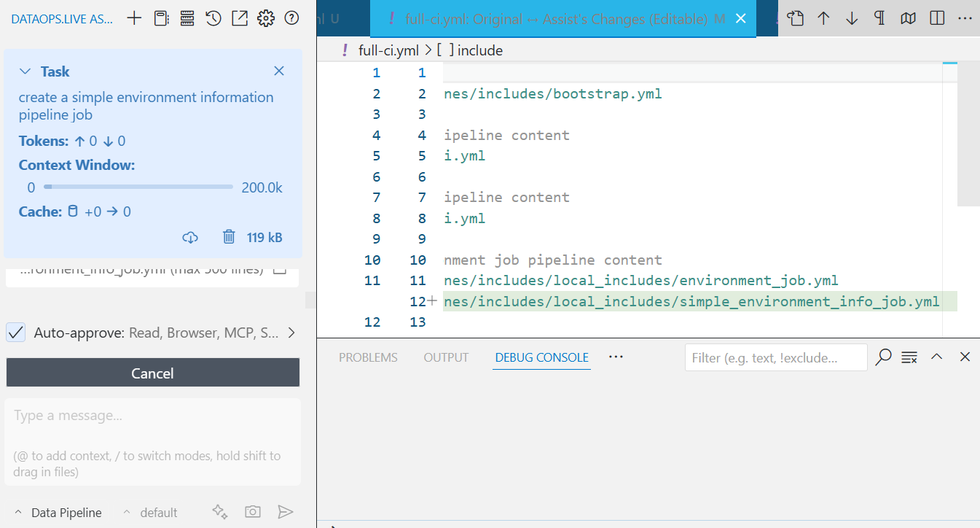Screen dimensions: 980x528
Task: Send message with paper plane icon
Action: pos(286,512)
